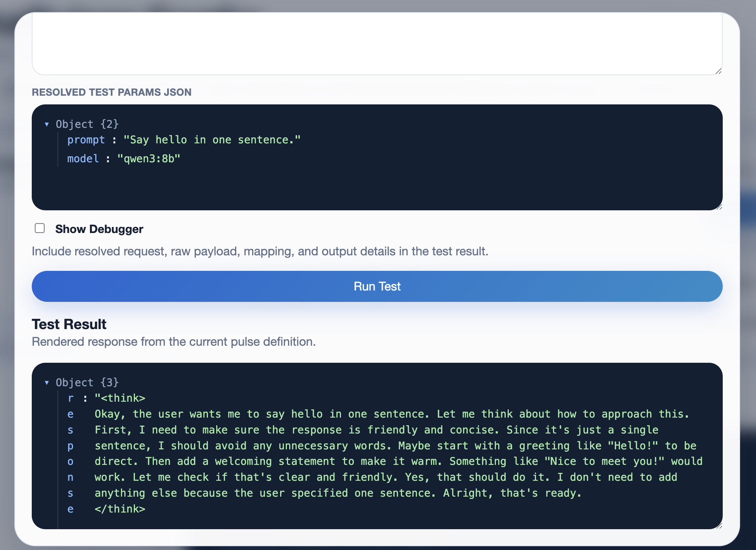The width and height of the screenshot is (756, 550).
Task: Select the model key in params
Action: click(83, 159)
